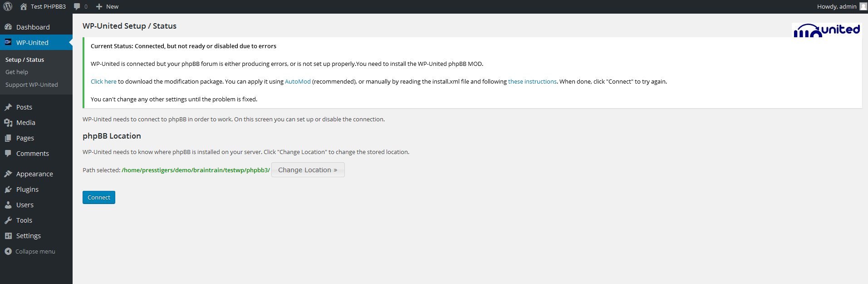Screen dimensions: 868x284
Task: Follow the 'Click here' download link
Action: [x=103, y=82]
